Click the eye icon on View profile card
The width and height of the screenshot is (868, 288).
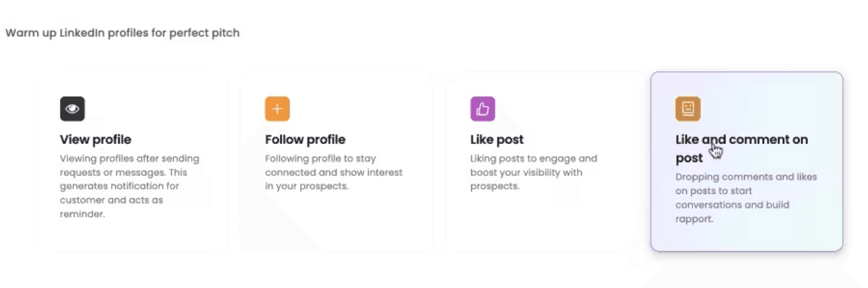click(x=73, y=109)
